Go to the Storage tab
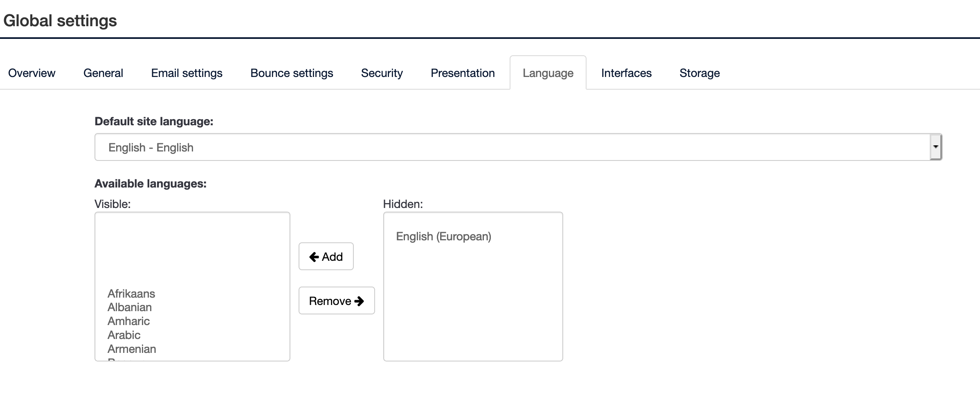 tap(699, 73)
